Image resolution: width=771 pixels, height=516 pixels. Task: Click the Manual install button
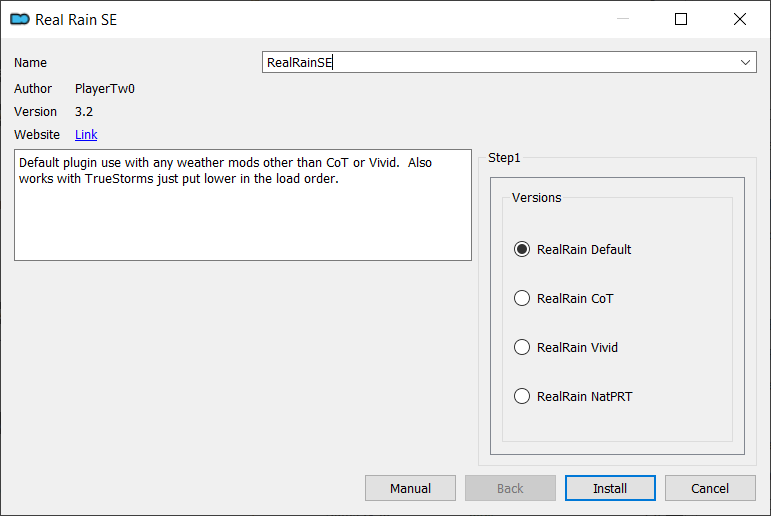410,488
